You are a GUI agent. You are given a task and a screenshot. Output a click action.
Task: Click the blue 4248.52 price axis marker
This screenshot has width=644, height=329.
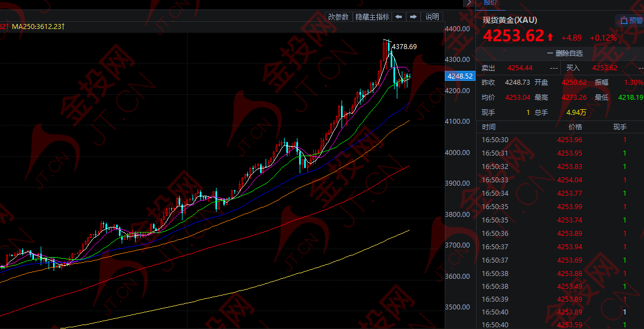460,76
